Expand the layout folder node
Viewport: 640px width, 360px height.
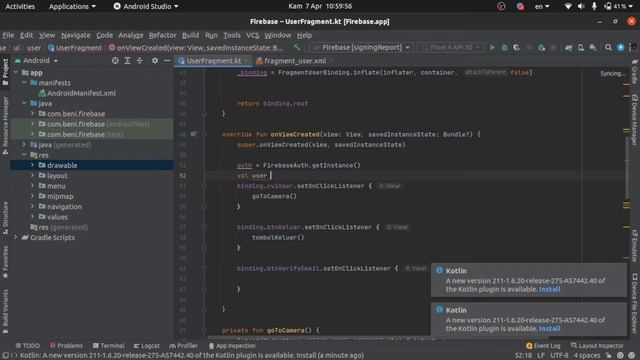32,176
